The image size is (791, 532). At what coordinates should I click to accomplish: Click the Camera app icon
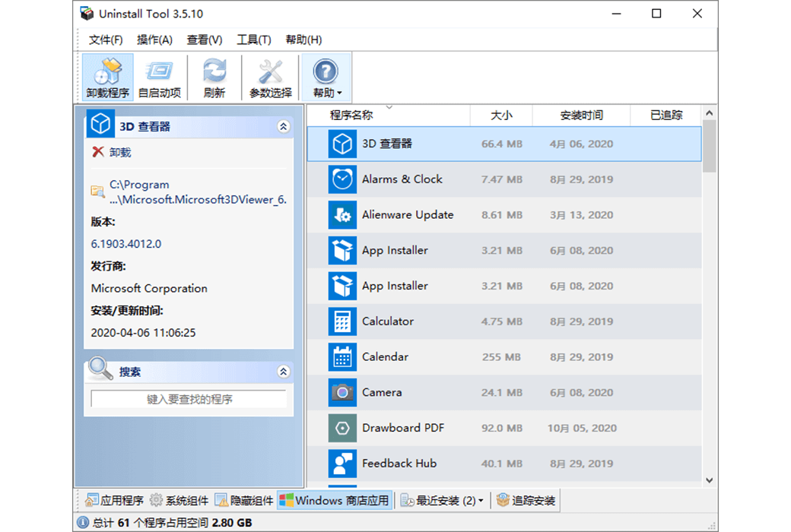342,392
